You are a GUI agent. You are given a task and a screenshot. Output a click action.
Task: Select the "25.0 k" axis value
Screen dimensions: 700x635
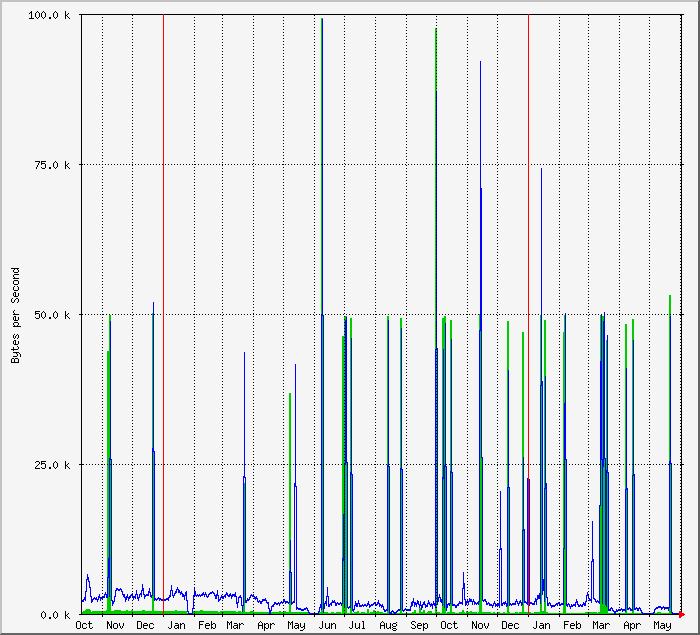(52, 465)
